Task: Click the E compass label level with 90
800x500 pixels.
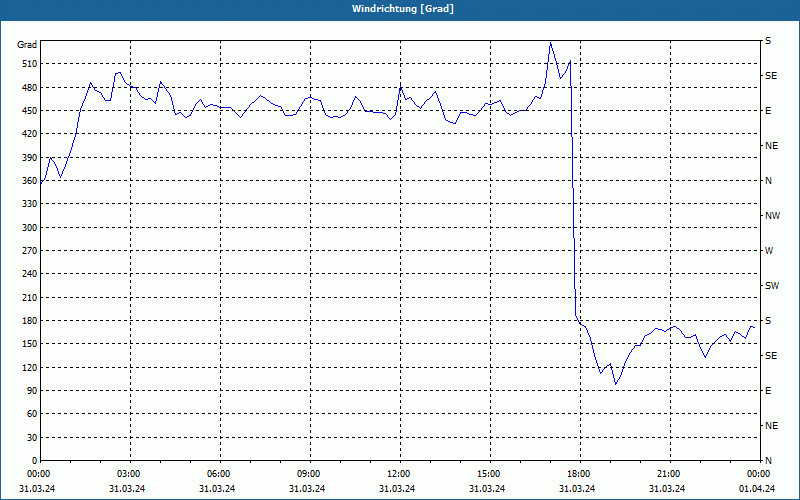Action: click(x=768, y=391)
